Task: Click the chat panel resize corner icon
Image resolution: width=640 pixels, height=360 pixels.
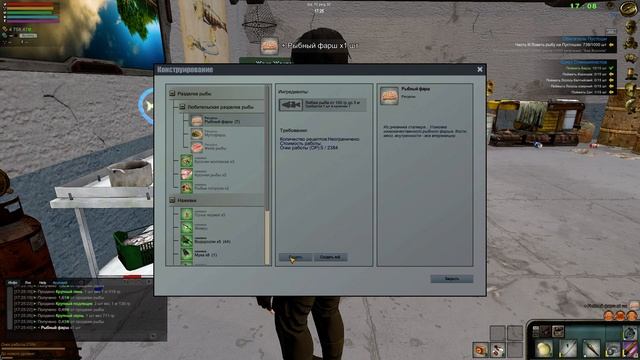Action: [x=153, y=336]
